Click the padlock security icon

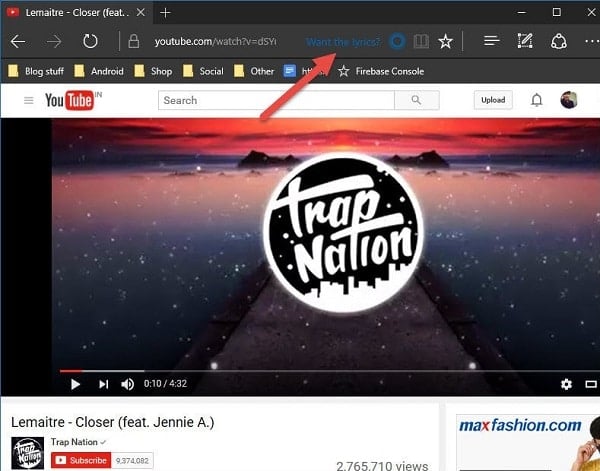pos(134,41)
